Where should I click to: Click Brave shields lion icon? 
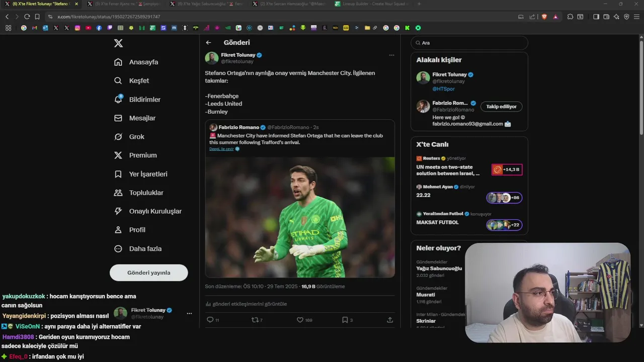pos(544,17)
